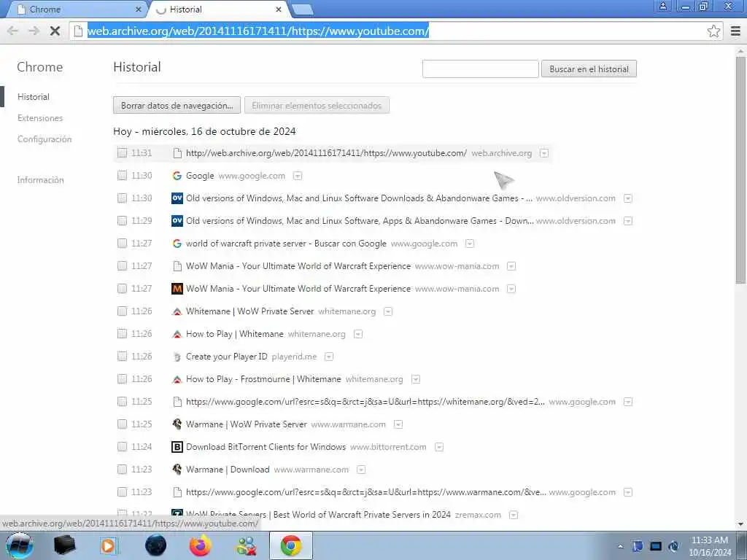Switch to the Chrome tab
The width and height of the screenshot is (747, 560).
(x=76, y=9)
